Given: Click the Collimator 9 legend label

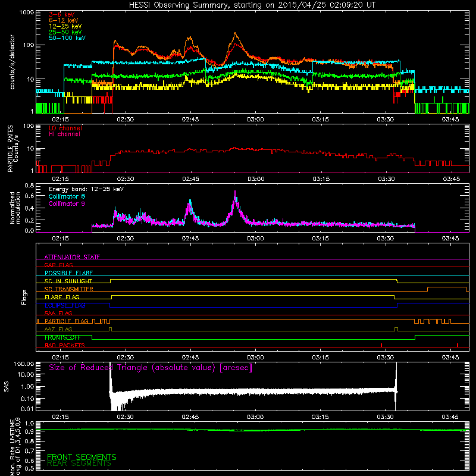Looking at the screenshot, I should (x=67, y=203).
